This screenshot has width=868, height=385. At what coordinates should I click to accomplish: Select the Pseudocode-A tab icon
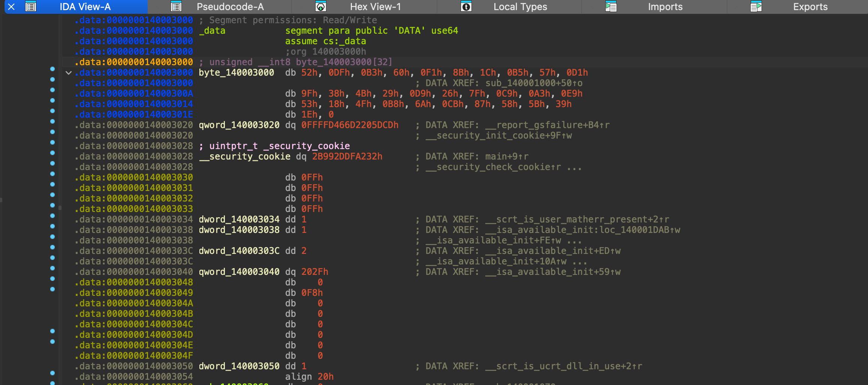pyautogui.click(x=176, y=6)
